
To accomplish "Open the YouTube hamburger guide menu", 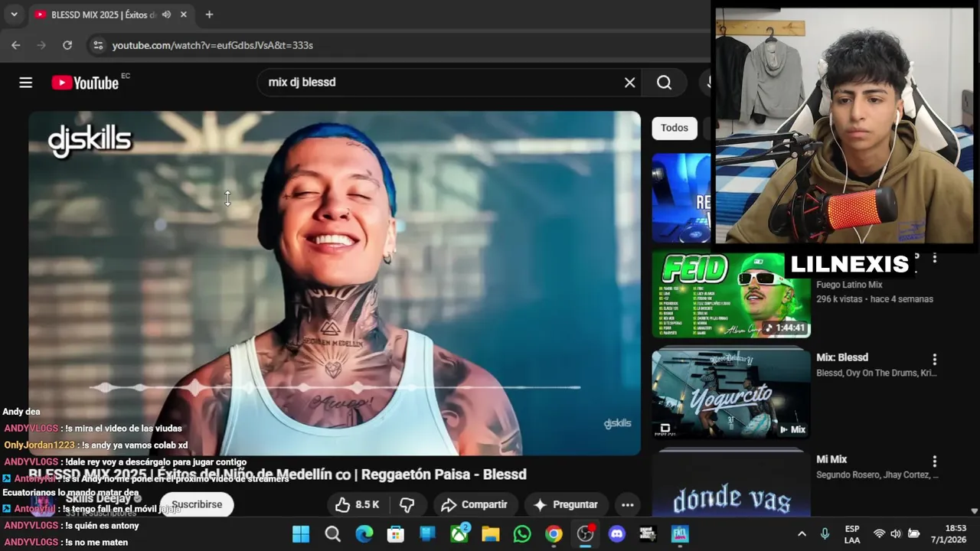I will 26,83.
